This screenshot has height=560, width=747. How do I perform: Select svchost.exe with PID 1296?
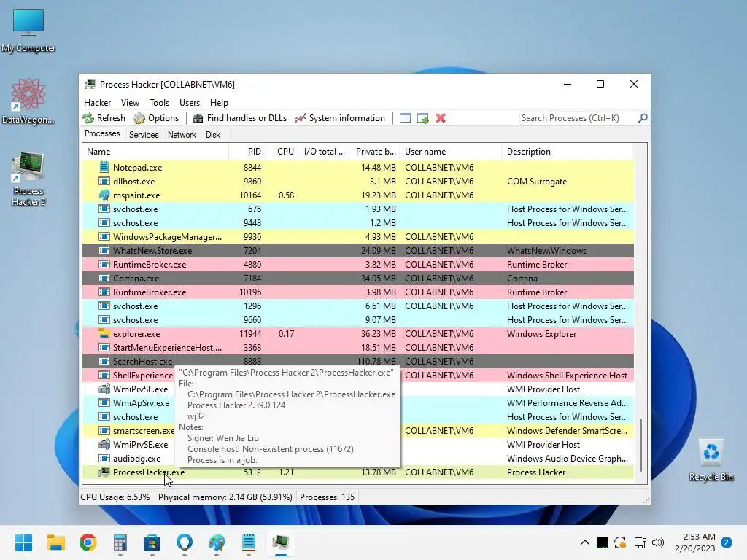[357, 306]
